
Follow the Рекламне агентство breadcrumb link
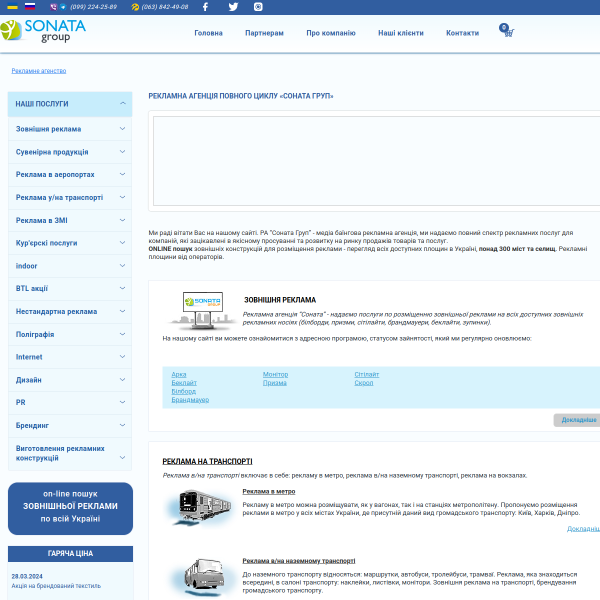[39, 71]
